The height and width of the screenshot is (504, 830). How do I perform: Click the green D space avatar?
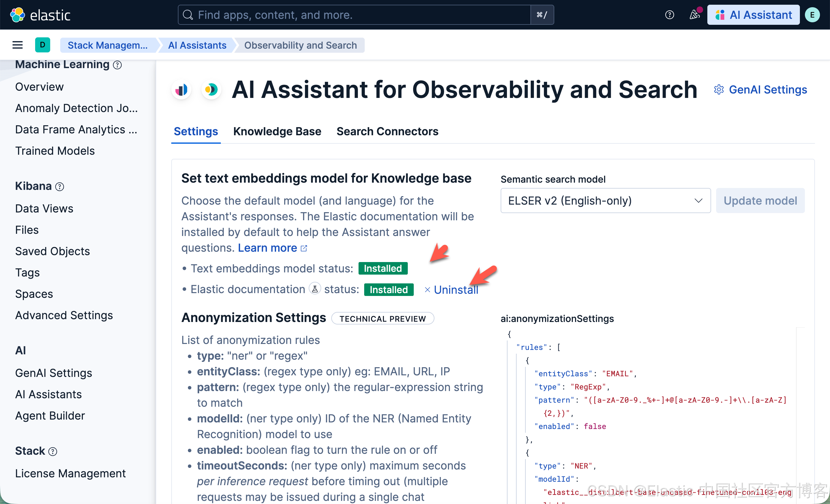tap(42, 45)
